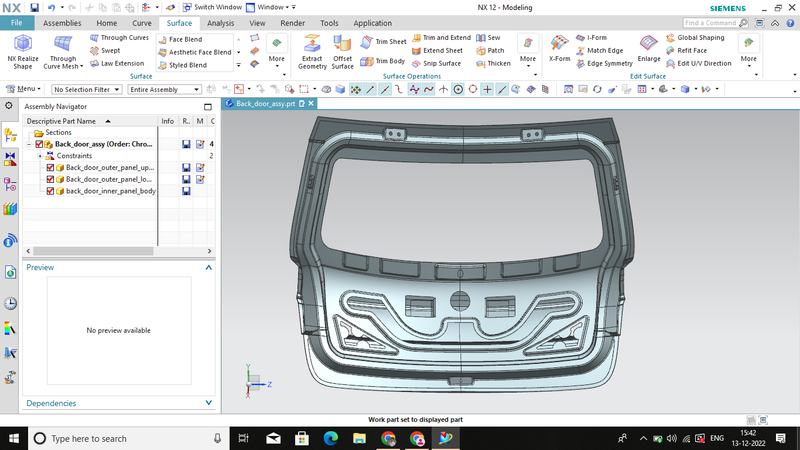Select the Application tab
Viewport: 800px width, 450px height.
tap(372, 23)
